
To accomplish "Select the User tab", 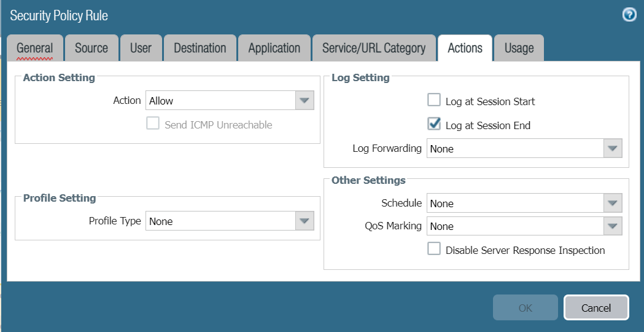I will 141,49.
